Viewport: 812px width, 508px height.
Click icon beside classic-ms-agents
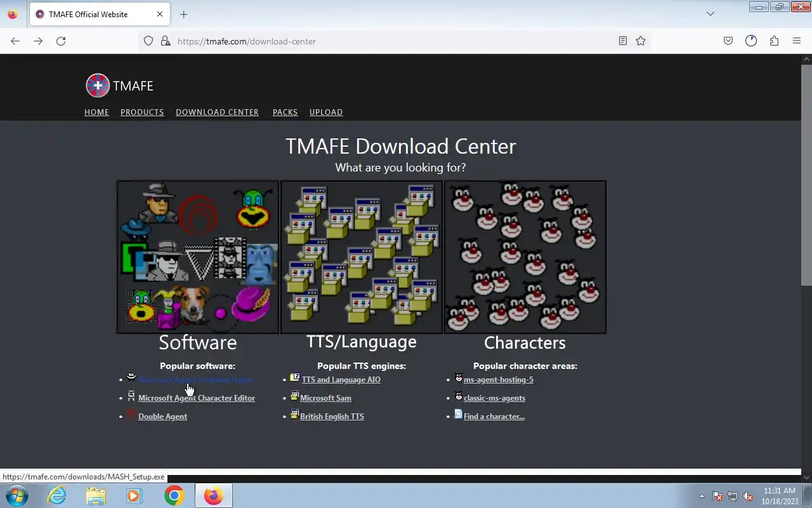point(459,396)
